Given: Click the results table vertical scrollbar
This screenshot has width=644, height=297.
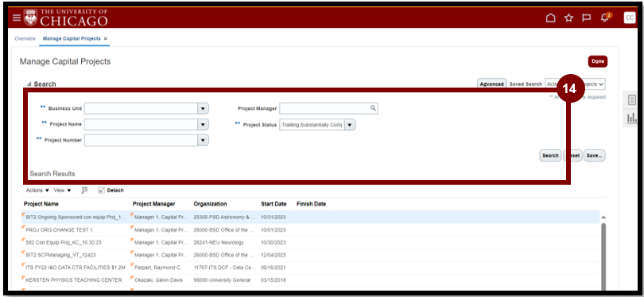Looking at the screenshot, I should pos(603,256).
